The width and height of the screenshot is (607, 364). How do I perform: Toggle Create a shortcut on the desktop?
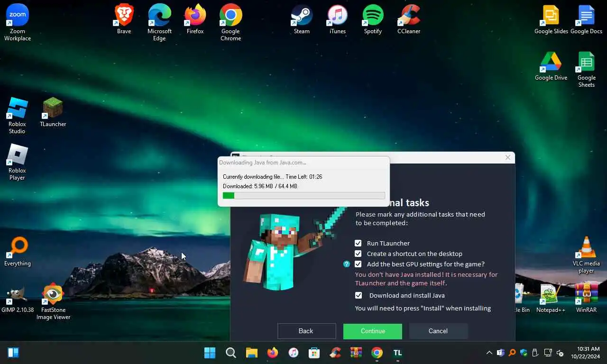click(x=358, y=254)
